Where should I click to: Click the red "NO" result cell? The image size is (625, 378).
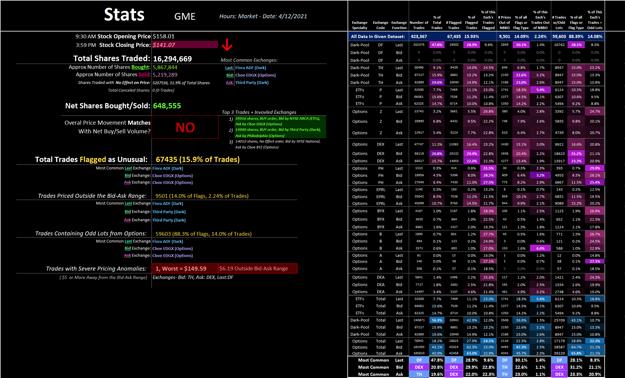(185, 127)
